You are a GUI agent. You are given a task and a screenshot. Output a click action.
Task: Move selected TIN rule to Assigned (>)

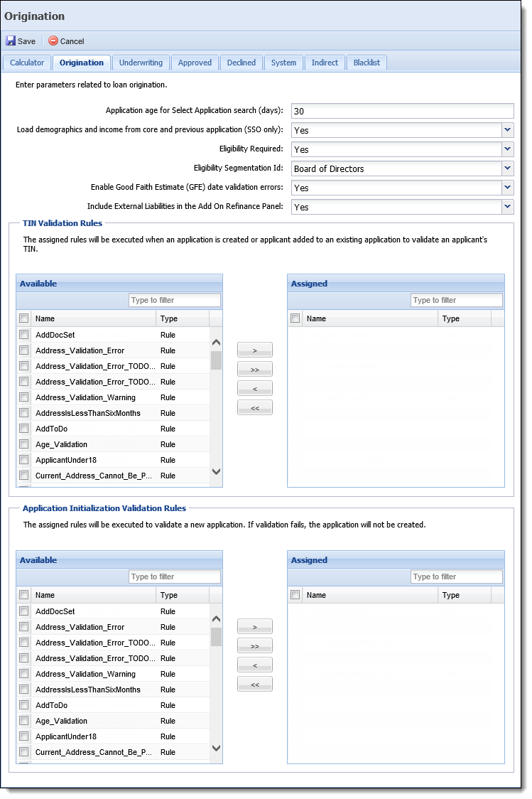click(x=254, y=350)
